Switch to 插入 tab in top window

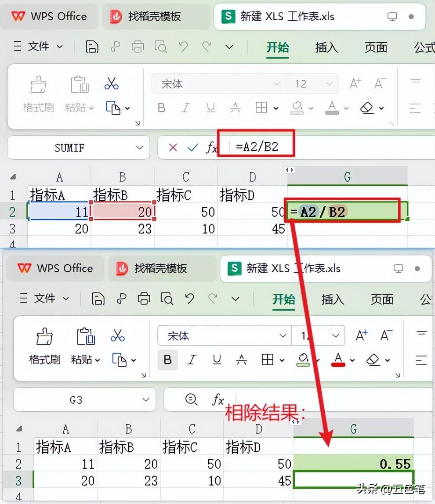coord(326,47)
